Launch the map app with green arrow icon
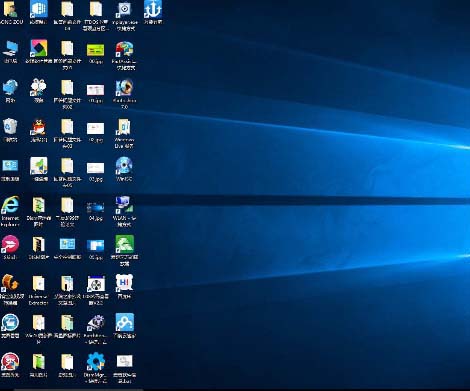 tap(39, 166)
